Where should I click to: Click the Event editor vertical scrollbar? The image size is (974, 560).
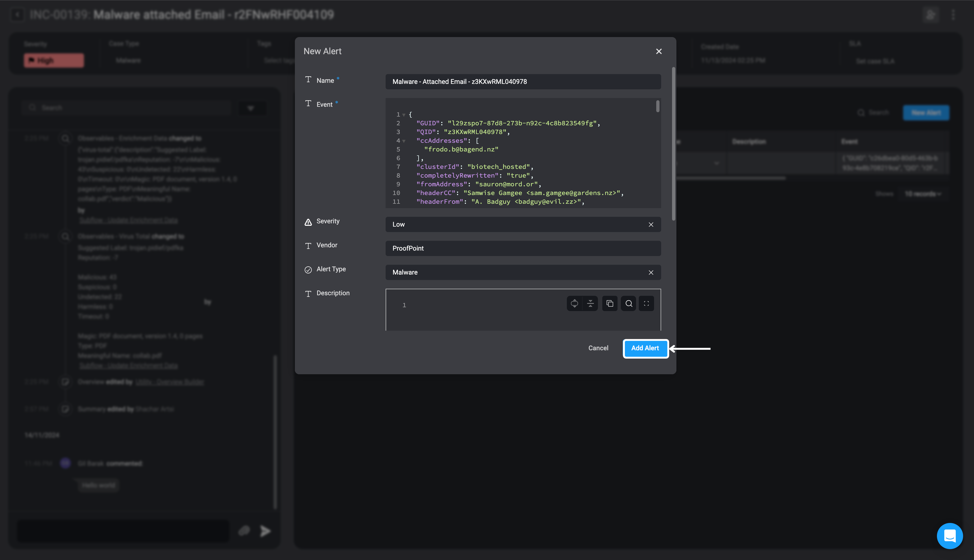tap(658, 106)
